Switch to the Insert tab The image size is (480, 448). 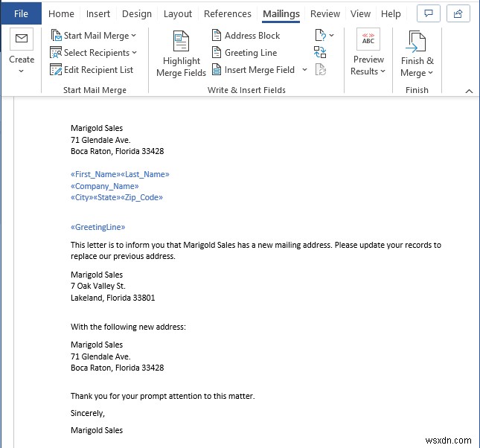coord(98,14)
